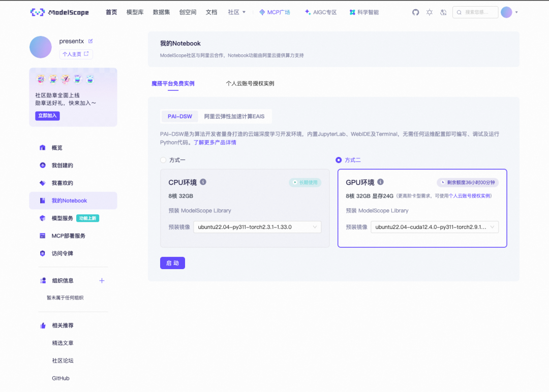
Task: Click the language switch icon
Action: (x=443, y=12)
